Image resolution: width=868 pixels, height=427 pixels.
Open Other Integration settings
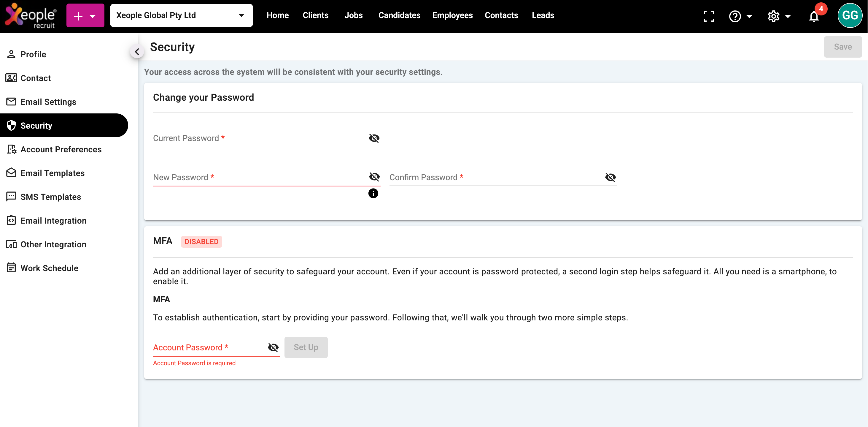click(x=53, y=244)
